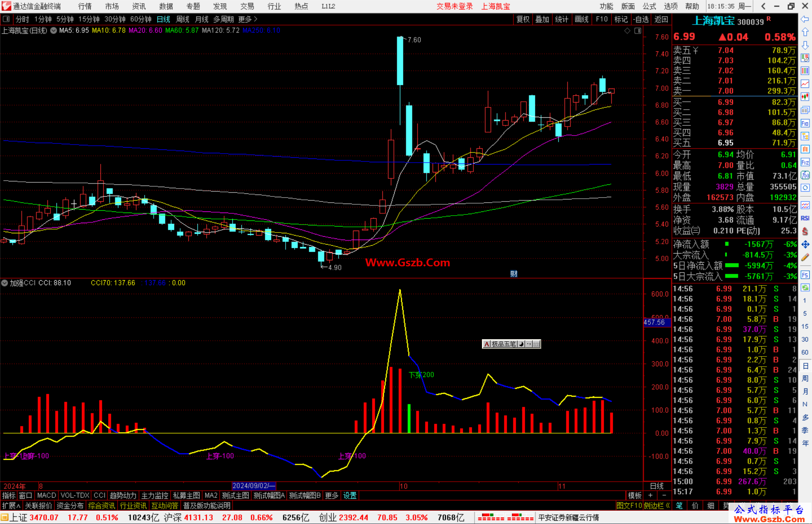Select the four-way move arrows icon
812x524 pixels.
tap(805, 244)
